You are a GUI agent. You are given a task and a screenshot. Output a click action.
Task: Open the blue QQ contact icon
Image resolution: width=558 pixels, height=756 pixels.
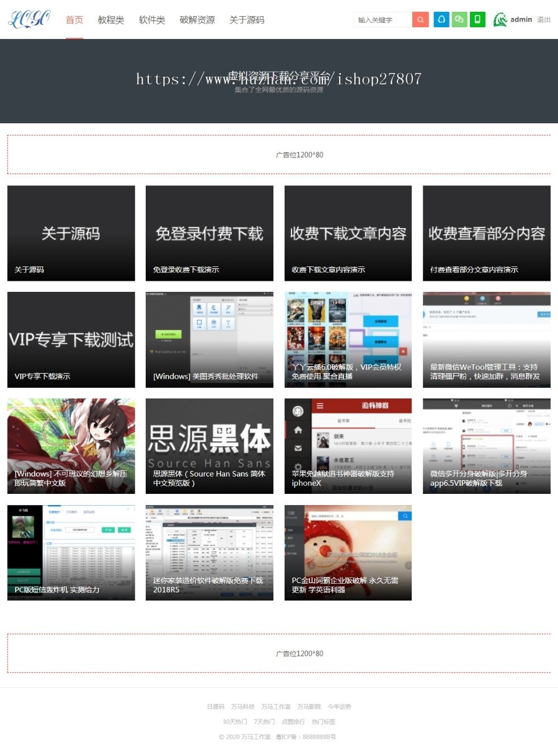[x=441, y=20]
